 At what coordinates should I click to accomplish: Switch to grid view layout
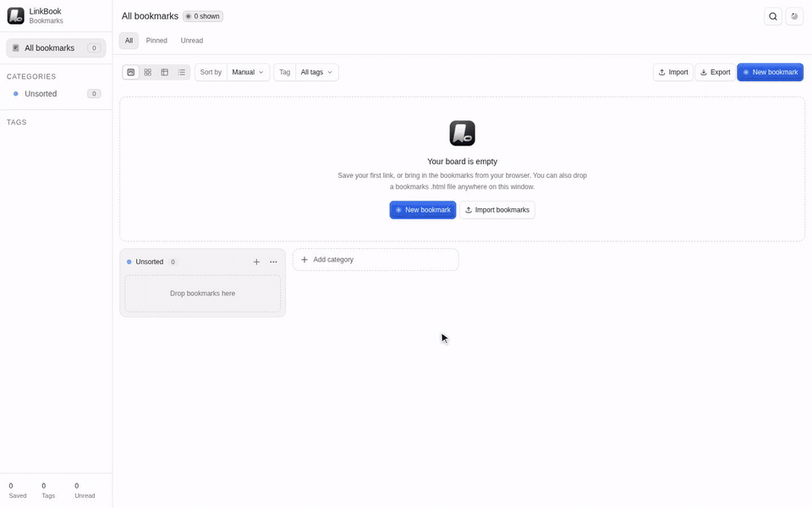tap(147, 72)
